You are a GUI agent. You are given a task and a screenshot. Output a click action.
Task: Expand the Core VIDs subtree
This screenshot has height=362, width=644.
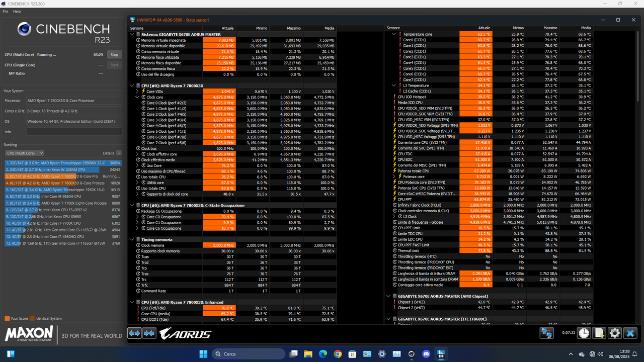(137, 91)
